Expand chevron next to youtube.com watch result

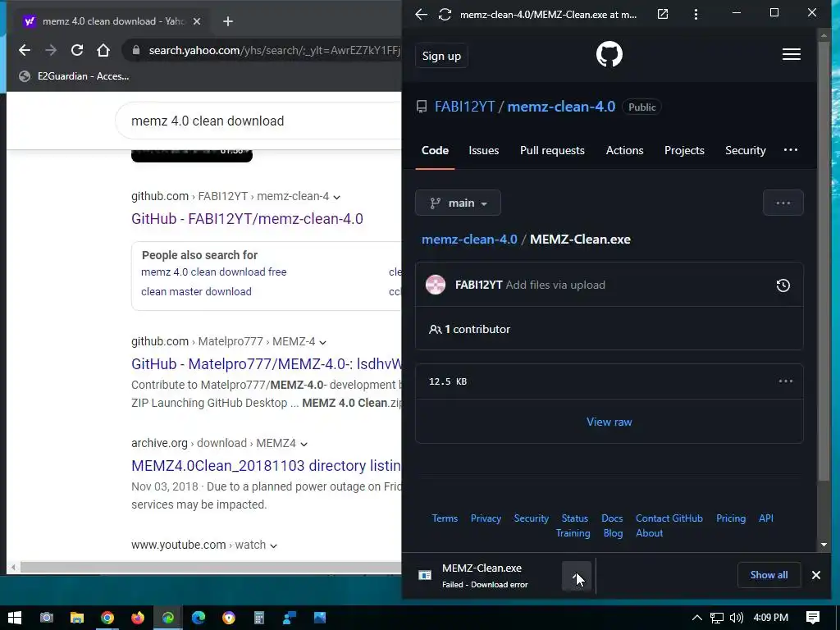[273, 546]
